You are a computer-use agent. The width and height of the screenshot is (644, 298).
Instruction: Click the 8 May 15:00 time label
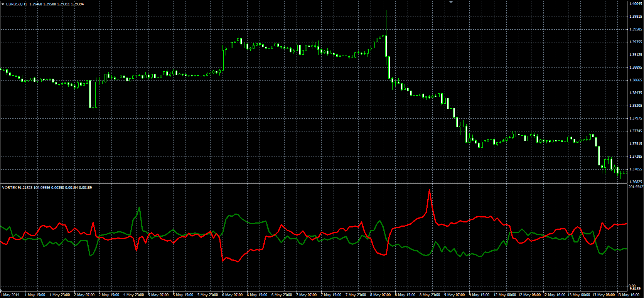405,295
